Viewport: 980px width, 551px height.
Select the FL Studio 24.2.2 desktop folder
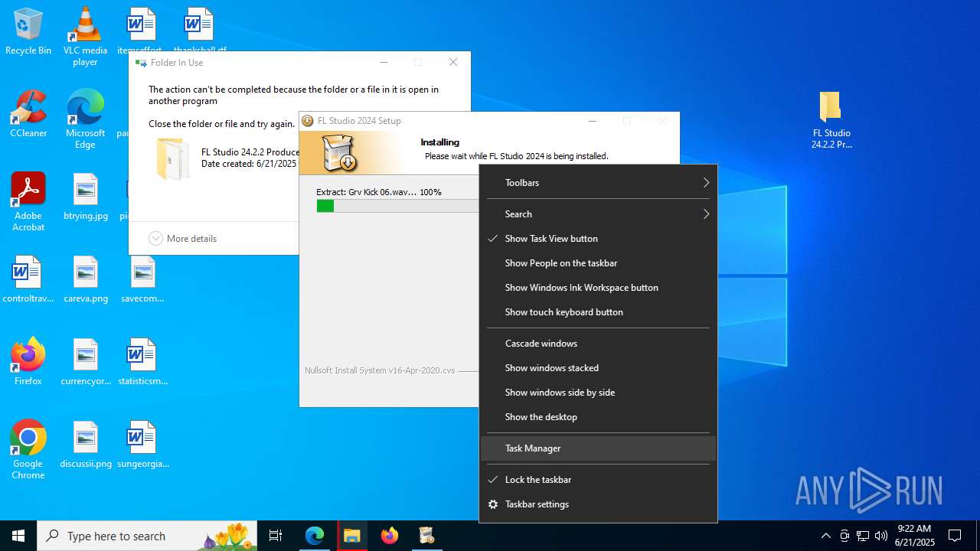click(831, 119)
